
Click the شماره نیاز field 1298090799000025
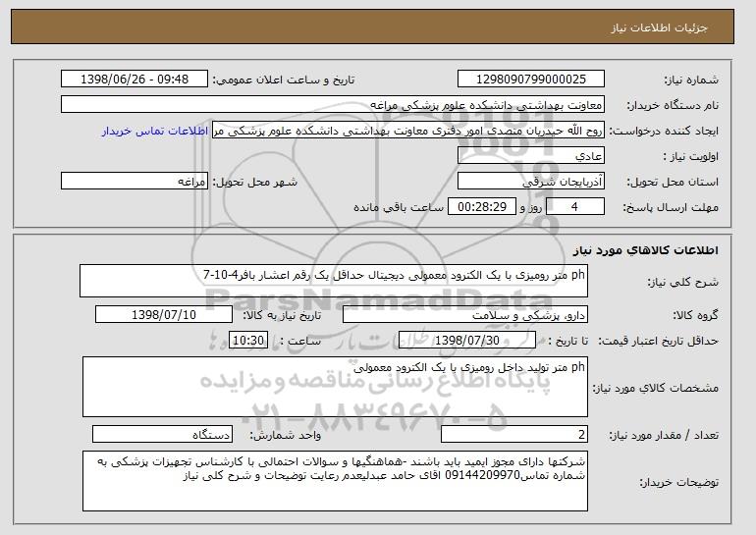pos(531,80)
